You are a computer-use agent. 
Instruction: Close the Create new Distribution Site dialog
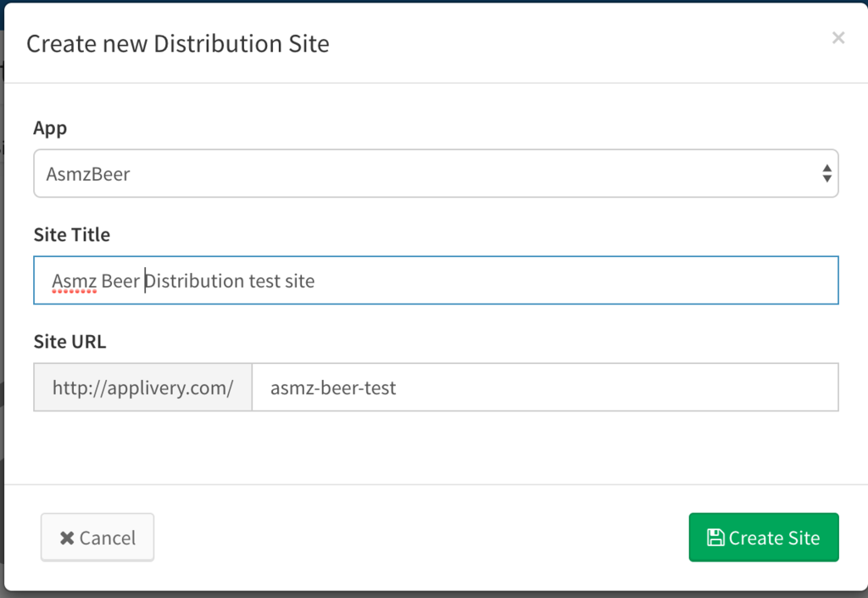point(838,38)
